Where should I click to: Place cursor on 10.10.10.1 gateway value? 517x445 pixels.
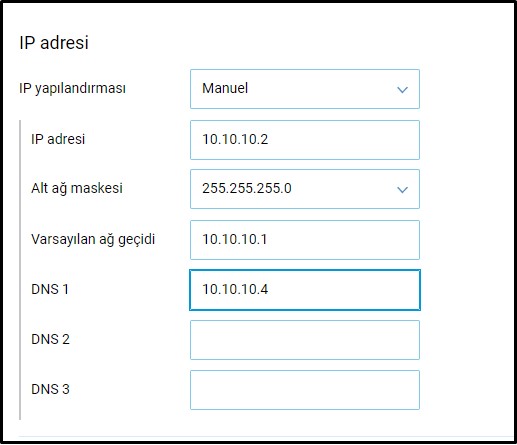click(235, 239)
